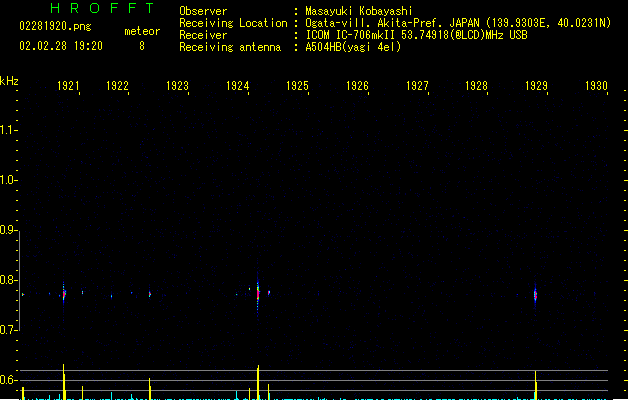Click the Receiving Location text line
The height and width of the screenshot is (400, 629).
coord(395,23)
